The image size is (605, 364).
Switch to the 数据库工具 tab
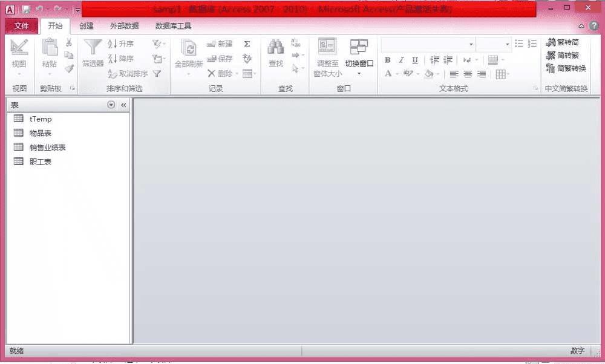click(173, 26)
